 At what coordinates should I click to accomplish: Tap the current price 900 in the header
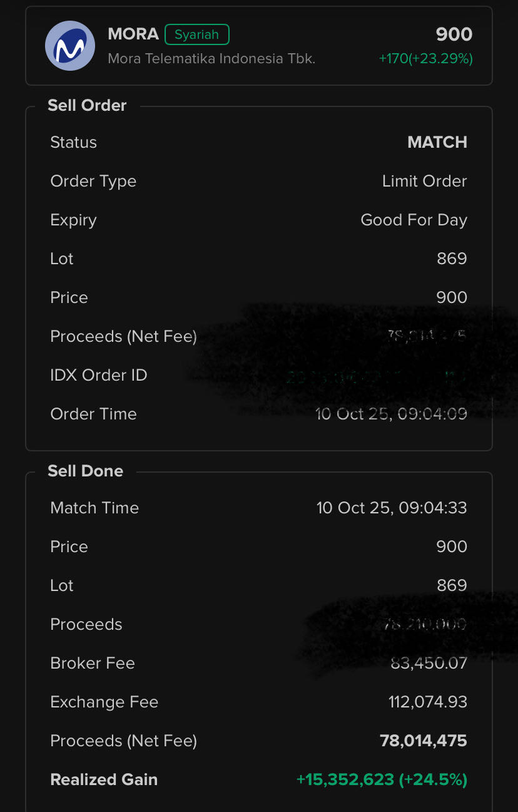[454, 34]
